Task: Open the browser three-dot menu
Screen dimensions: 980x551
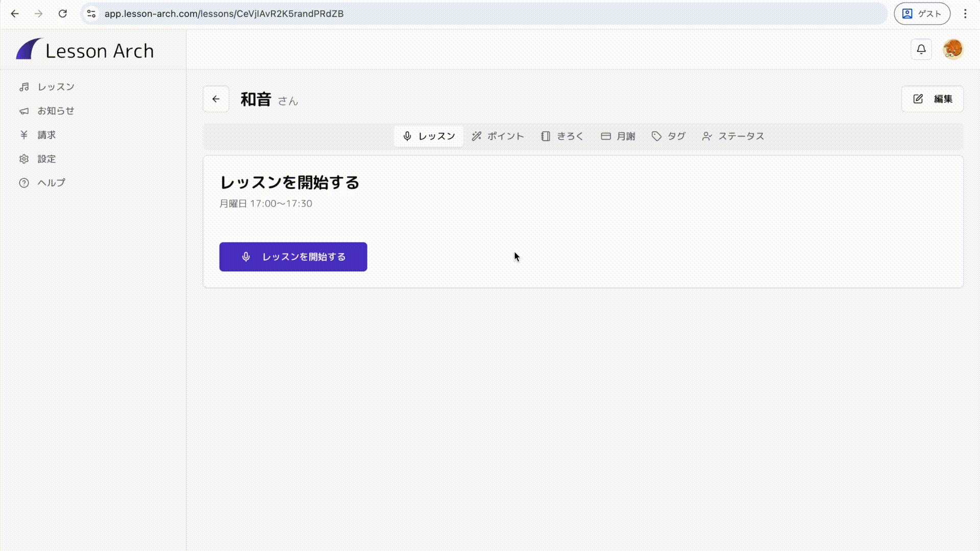Action: click(x=965, y=14)
